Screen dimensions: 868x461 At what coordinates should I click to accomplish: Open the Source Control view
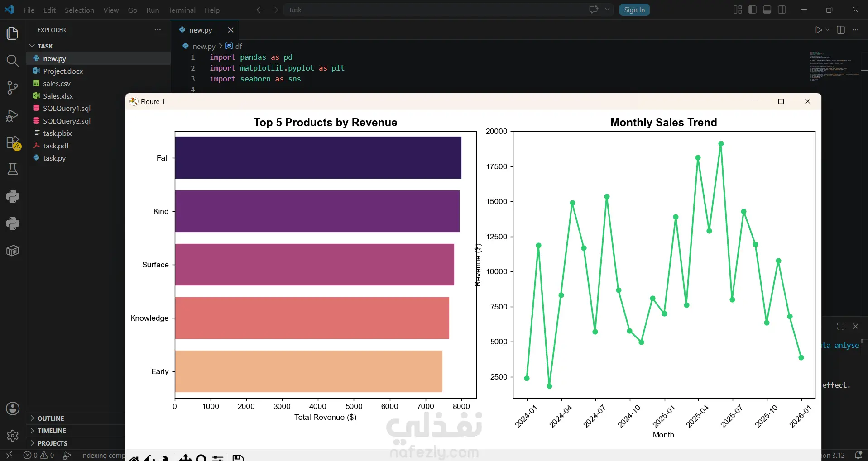[x=13, y=88]
